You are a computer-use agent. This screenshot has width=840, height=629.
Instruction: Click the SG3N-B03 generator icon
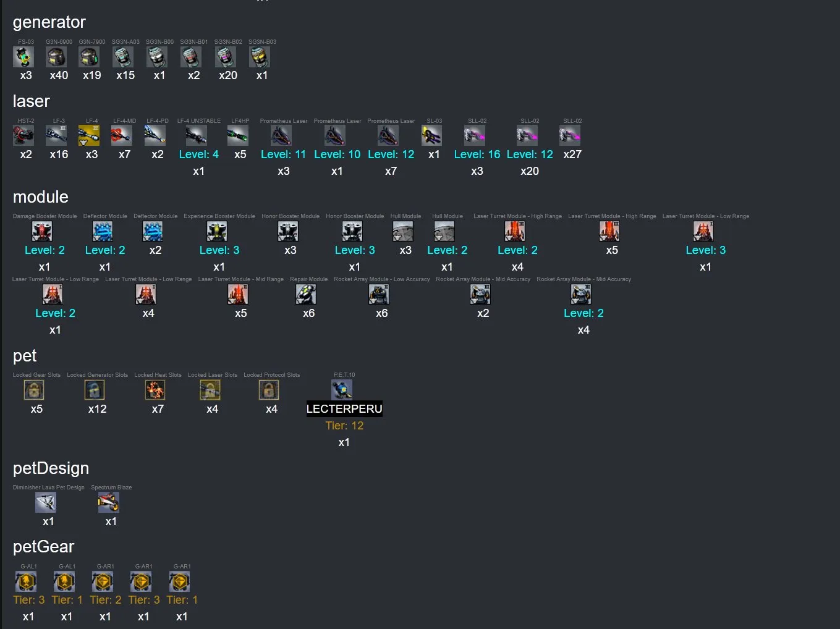coord(260,57)
